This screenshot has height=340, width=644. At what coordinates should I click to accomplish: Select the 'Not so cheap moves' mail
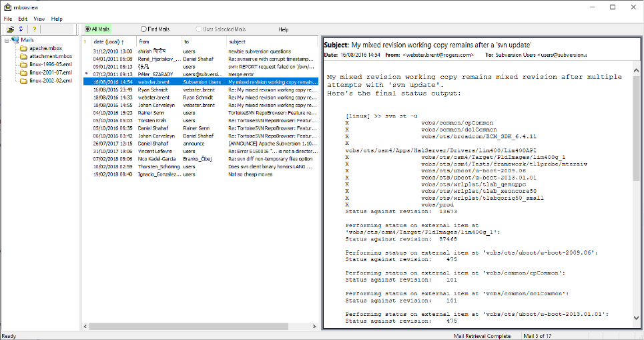(x=200, y=174)
